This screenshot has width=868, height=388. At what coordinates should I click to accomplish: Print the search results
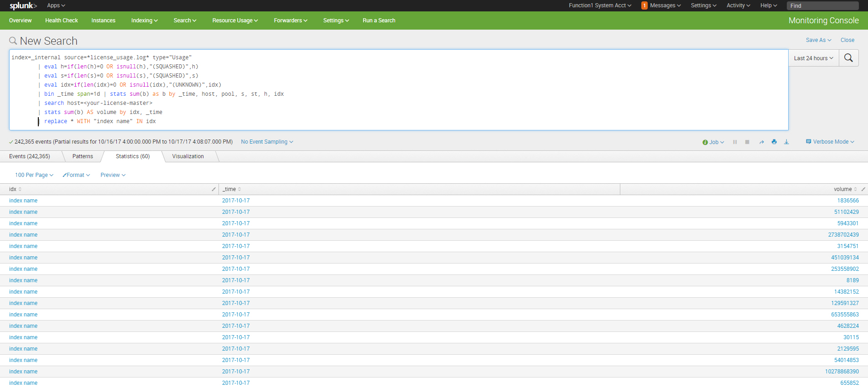coord(774,142)
